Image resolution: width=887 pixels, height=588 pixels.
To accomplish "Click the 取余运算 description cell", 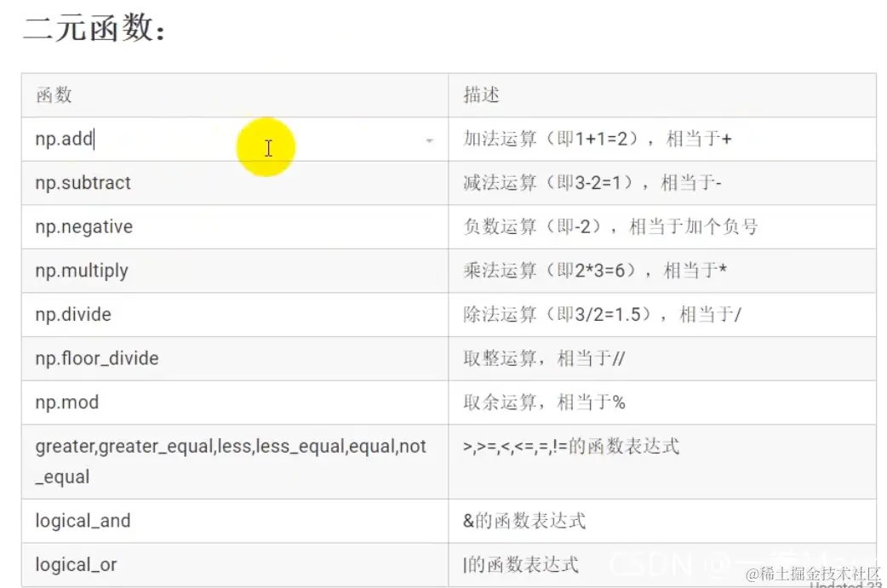I will [662, 402].
